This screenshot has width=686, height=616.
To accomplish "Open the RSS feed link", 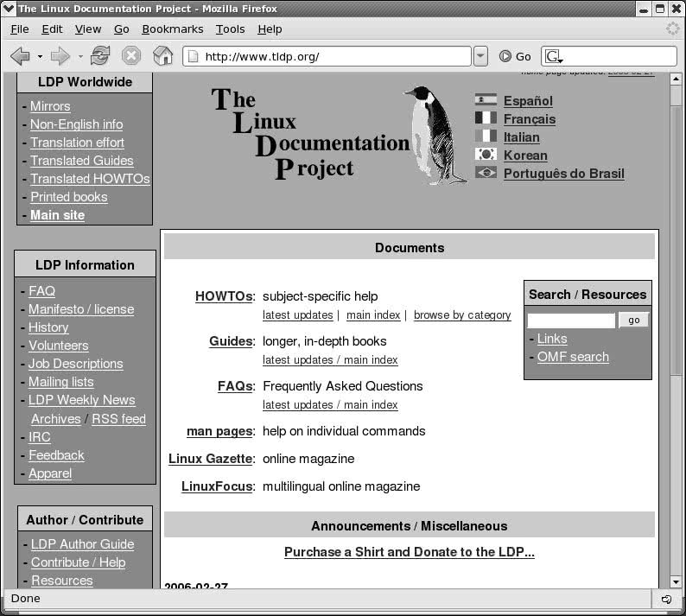I will [x=118, y=419].
